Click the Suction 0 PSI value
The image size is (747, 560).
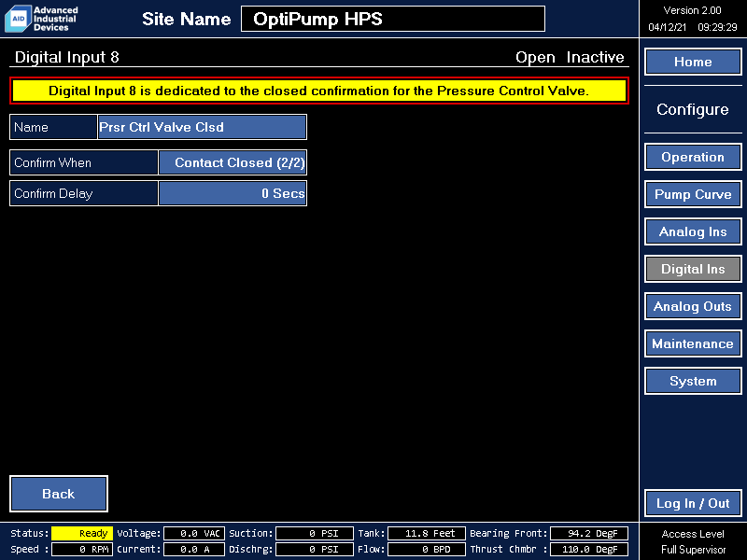point(315,533)
